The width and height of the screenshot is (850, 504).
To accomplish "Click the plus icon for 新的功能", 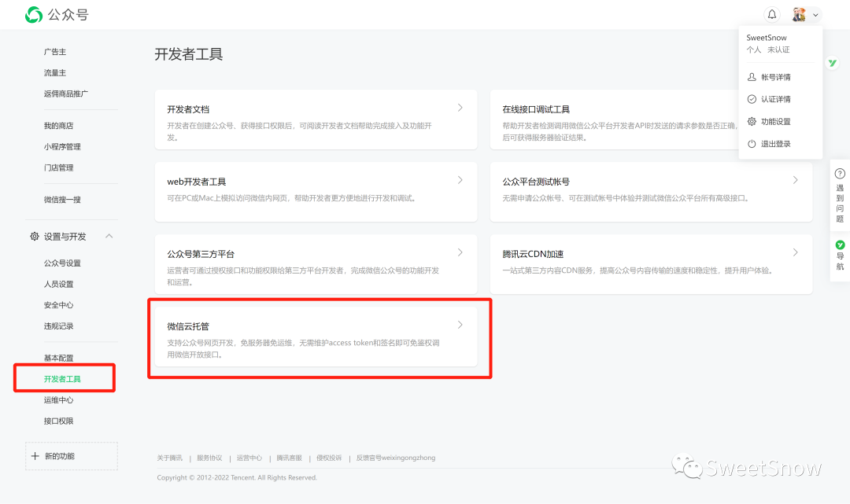I will point(35,456).
